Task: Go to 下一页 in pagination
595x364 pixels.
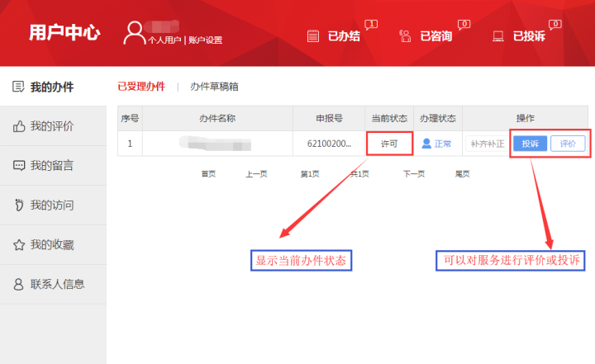Action: click(413, 174)
